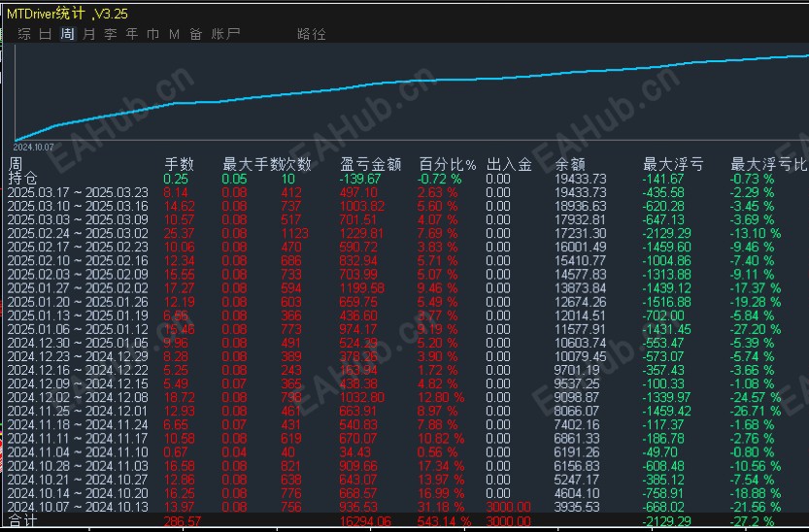Open the 币 currency tab
The image size is (809, 532).
[x=153, y=34]
